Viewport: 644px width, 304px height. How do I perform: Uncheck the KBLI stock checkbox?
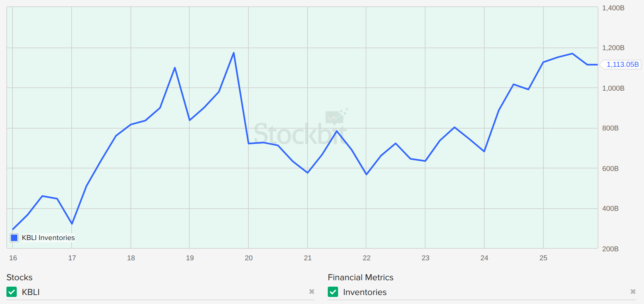point(12,292)
